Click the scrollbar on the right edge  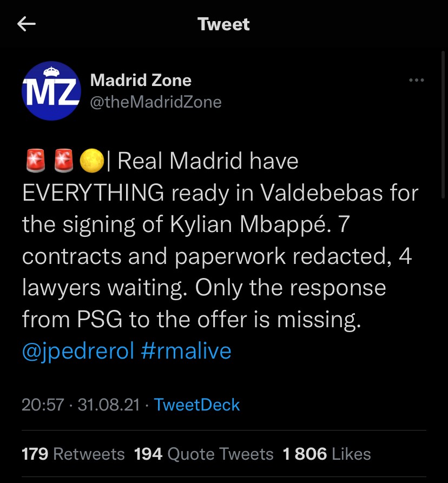444,124
